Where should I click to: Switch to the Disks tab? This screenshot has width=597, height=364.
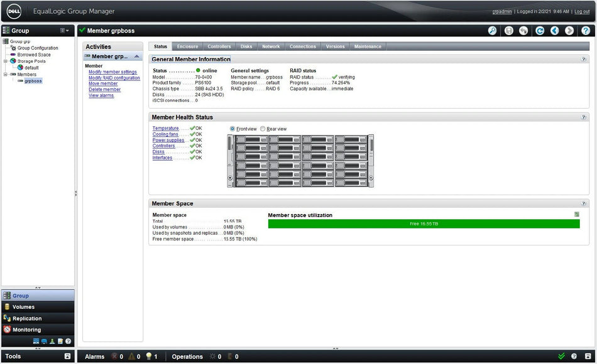coord(246,46)
